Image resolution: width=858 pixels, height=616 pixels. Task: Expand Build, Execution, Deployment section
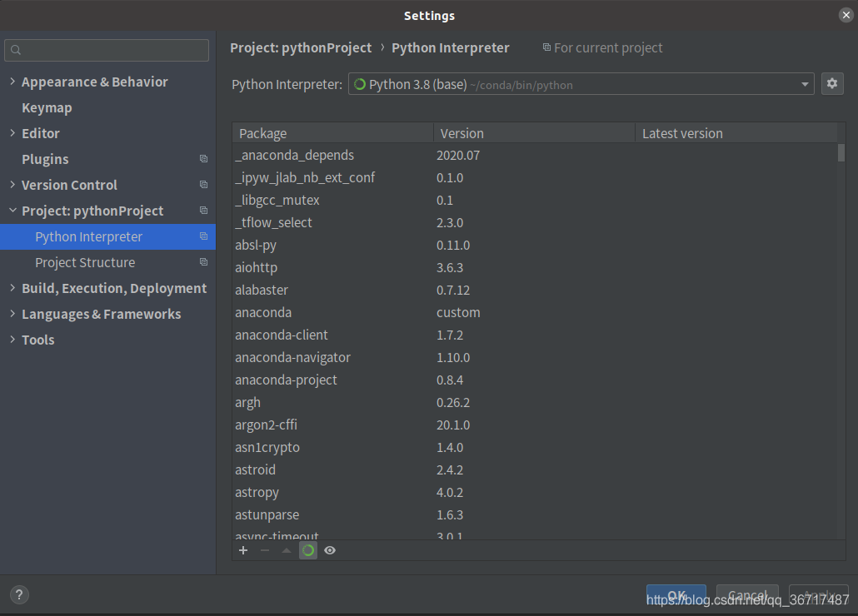tap(12, 288)
